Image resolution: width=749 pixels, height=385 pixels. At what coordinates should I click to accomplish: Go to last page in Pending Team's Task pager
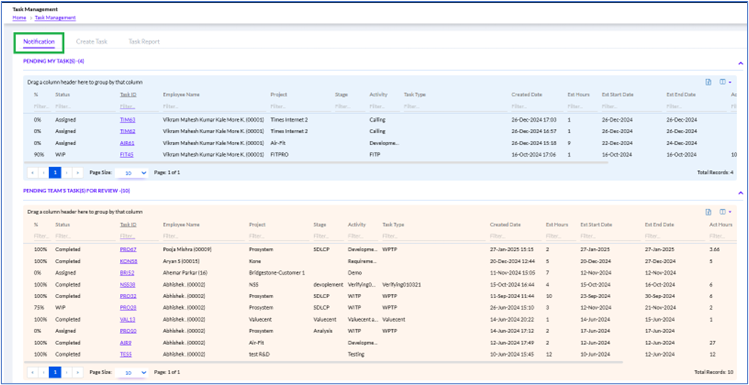tap(77, 372)
